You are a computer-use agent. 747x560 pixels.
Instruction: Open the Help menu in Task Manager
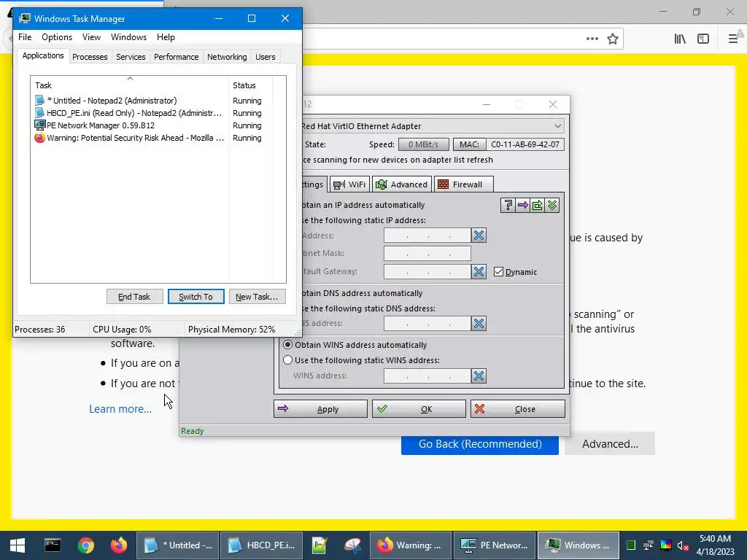tap(166, 37)
